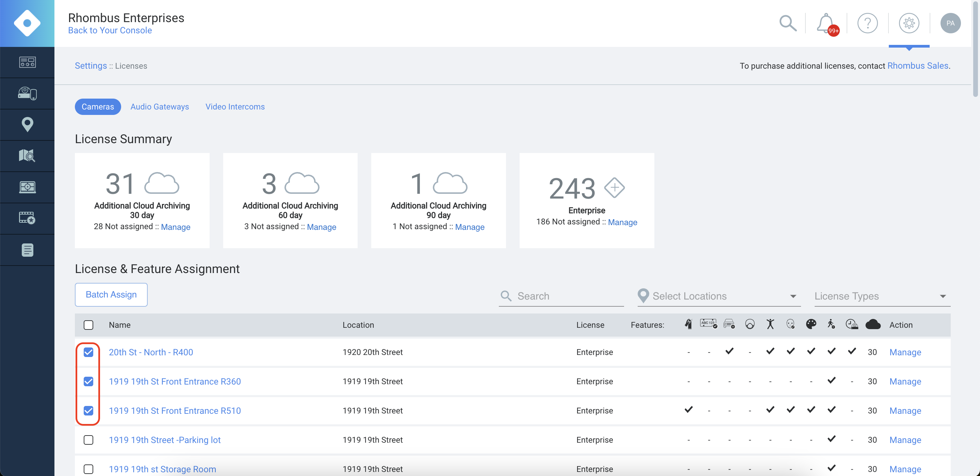
Task: Click the License column header
Action: 590,325
